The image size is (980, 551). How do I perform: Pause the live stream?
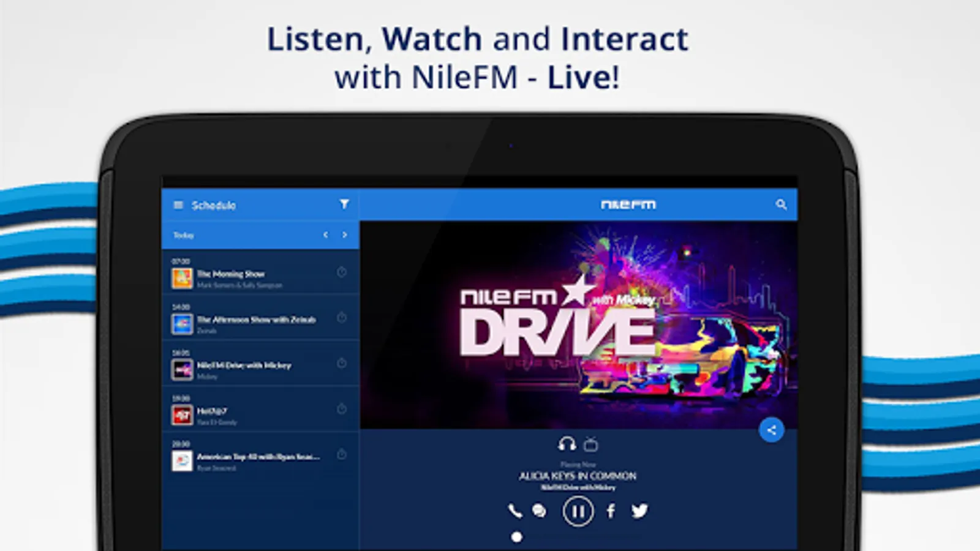[x=578, y=511]
